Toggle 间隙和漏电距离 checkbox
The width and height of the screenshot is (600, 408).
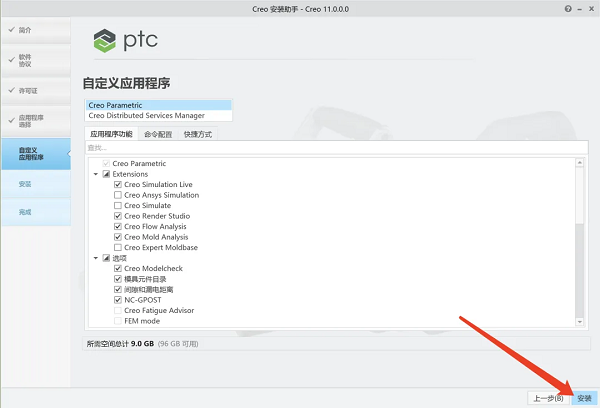(118, 289)
